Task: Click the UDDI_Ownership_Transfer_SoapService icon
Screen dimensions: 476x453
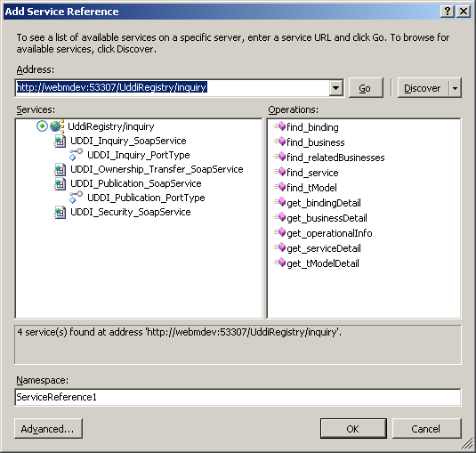Action: [60, 169]
